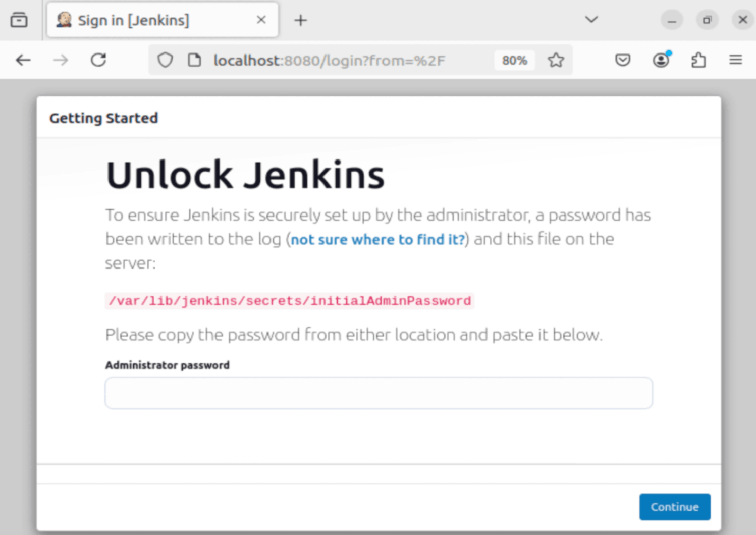Click the Jenkins favicon on the tab

click(63, 20)
